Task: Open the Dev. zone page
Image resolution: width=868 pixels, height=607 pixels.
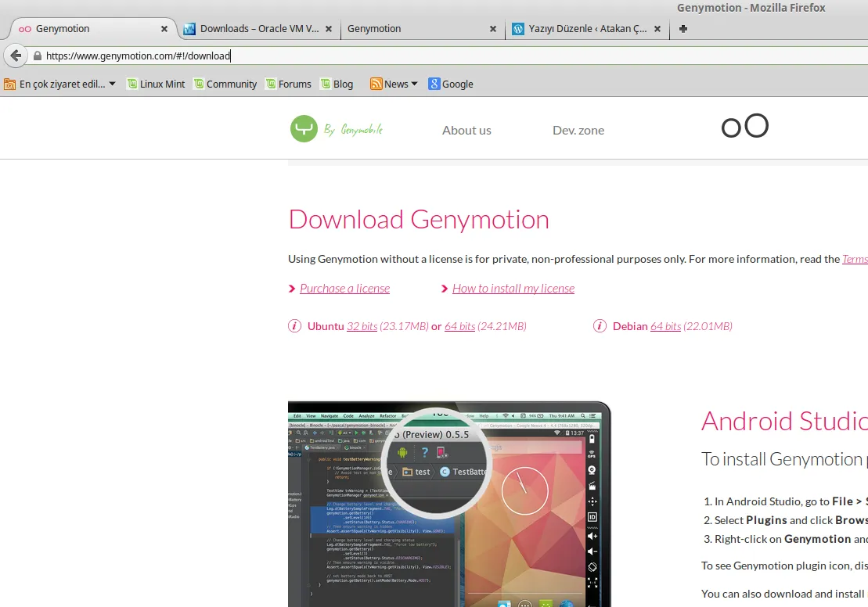Action: 578,131
